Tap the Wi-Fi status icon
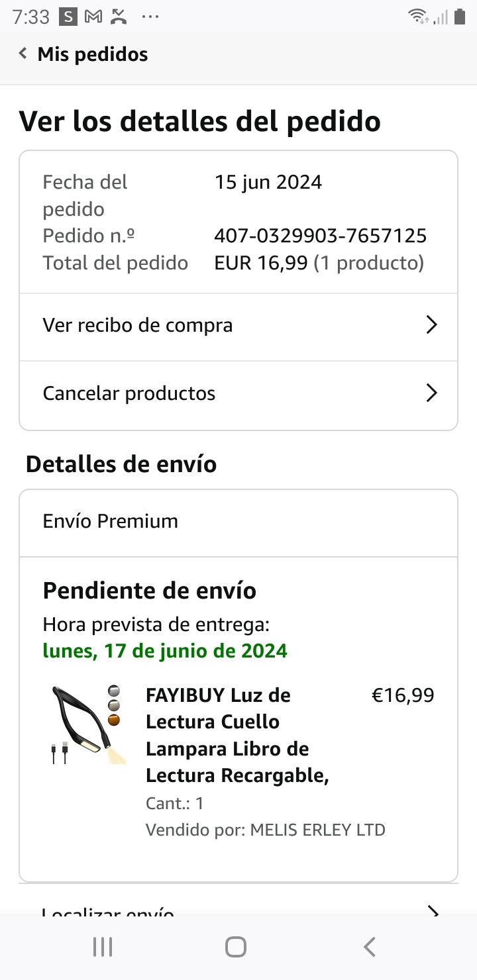The width and height of the screenshot is (477, 980). coord(418,17)
